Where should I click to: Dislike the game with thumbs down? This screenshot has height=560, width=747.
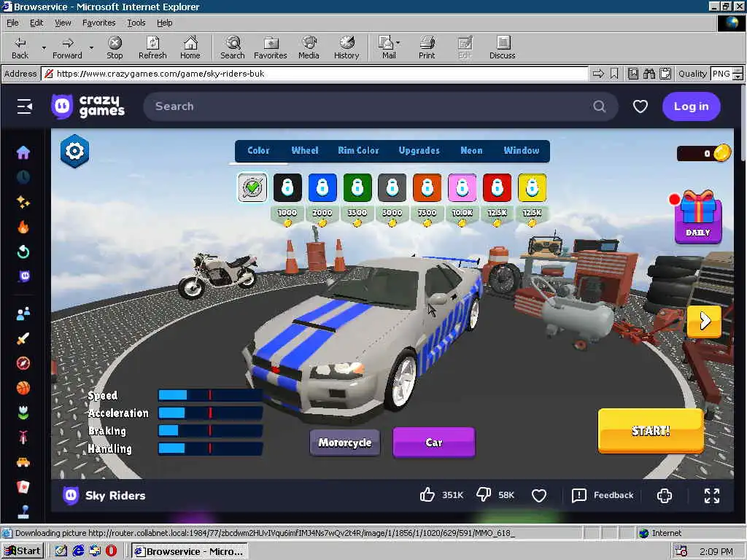484,495
